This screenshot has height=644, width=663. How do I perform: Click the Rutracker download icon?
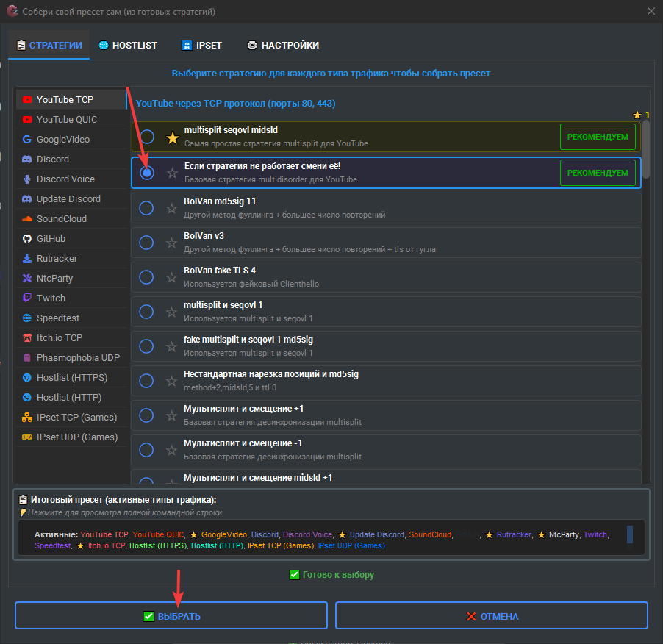(x=27, y=259)
